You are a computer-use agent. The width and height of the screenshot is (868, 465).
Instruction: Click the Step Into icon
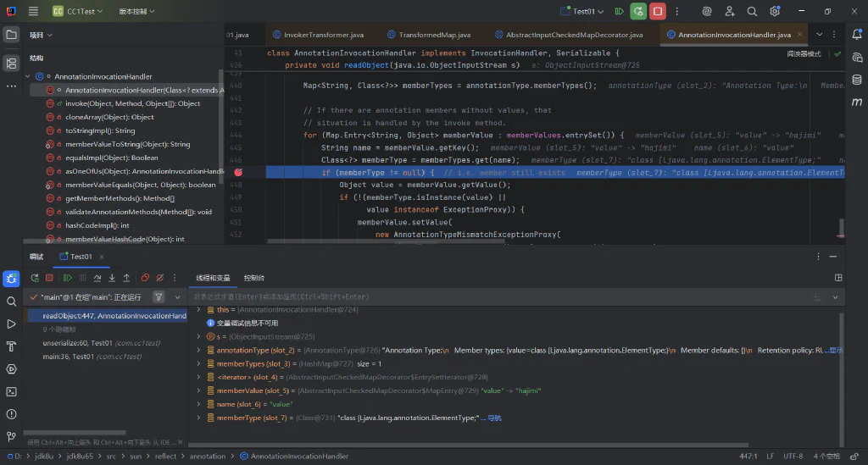coord(112,278)
